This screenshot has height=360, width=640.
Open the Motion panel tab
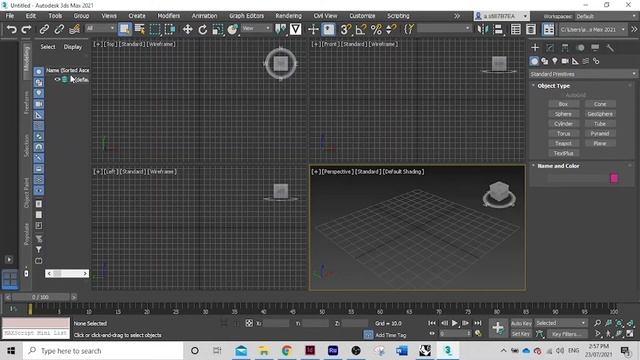coord(580,48)
